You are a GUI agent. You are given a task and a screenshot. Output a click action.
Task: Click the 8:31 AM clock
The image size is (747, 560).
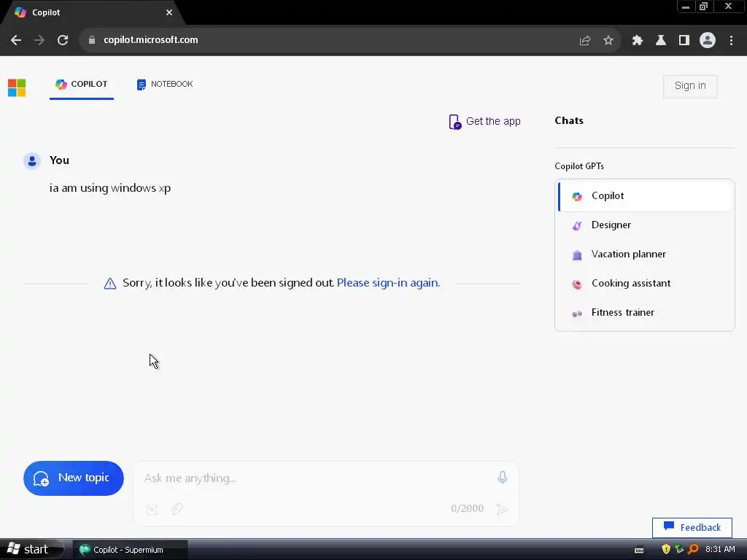tap(720, 549)
